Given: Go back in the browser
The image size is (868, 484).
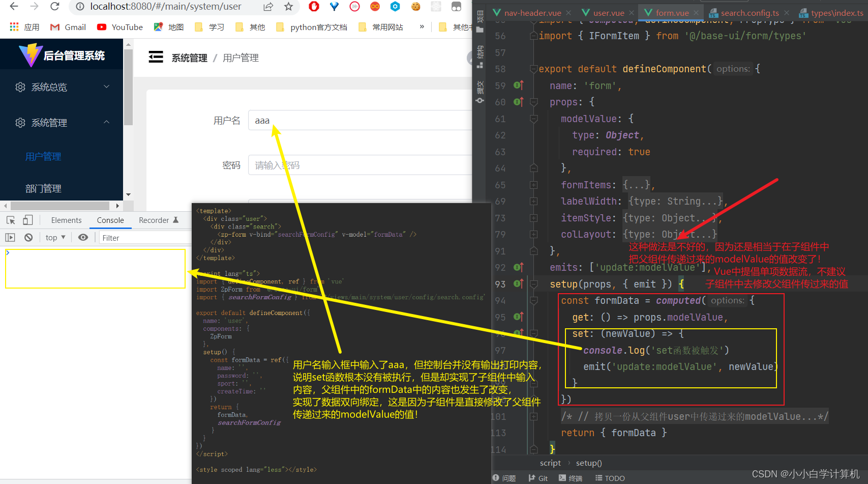Looking at the screenshot, I should [14, 6].
